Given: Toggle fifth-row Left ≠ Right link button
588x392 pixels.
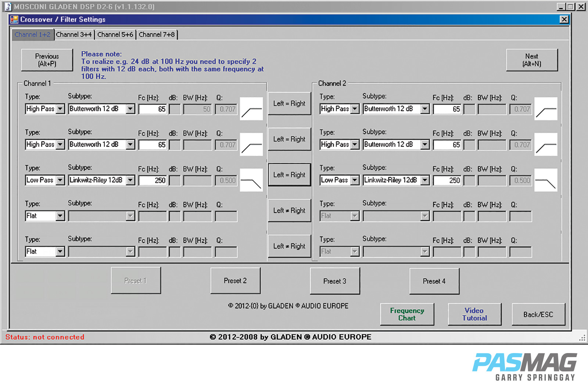Looking at the screenshot, I should tap(289, 246).
